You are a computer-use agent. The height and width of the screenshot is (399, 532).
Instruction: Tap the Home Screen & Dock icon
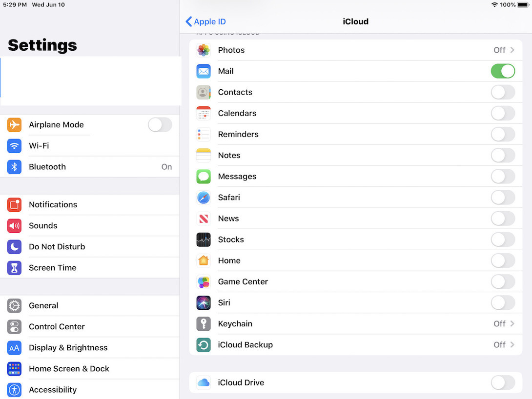pos(14,369)
